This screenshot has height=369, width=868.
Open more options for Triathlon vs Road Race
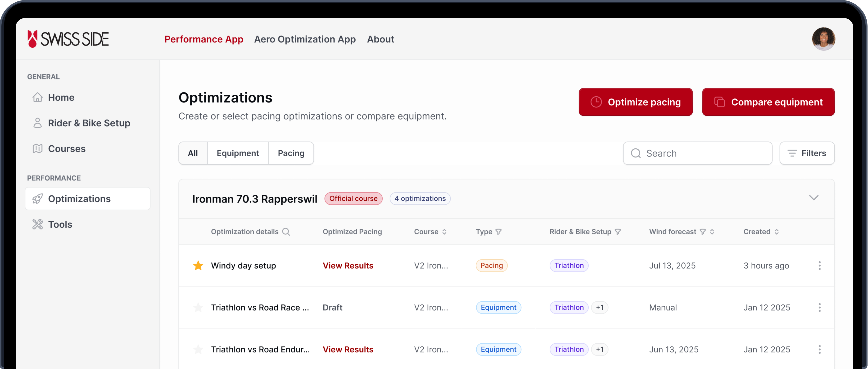819,307
